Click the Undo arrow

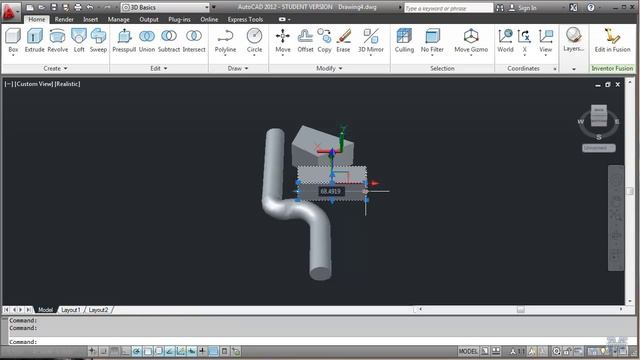[90, 7]
